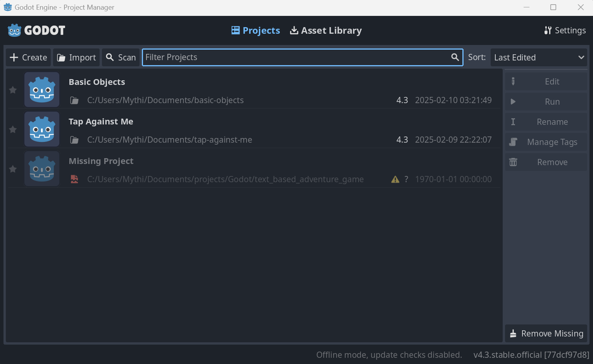Import an existing project
593x364 pixels.
[x=76, y=57]
